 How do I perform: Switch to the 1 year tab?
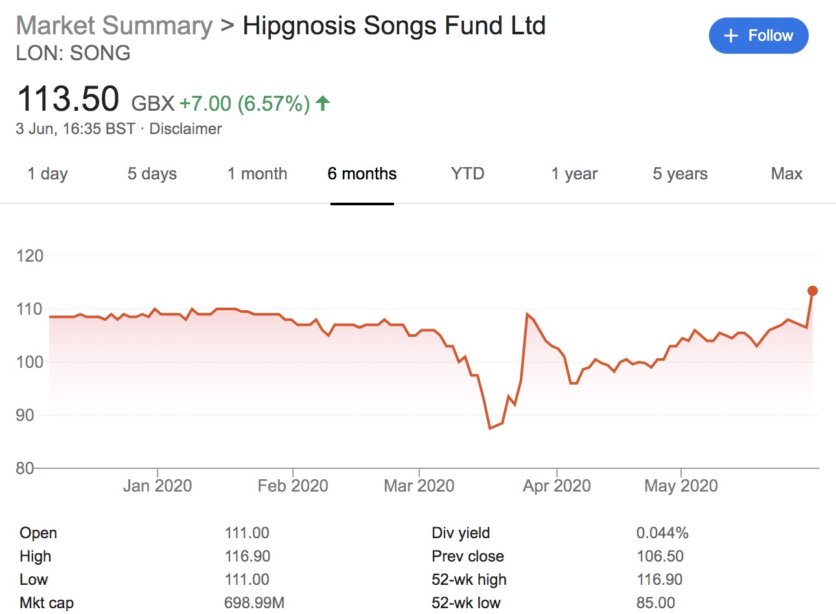point(574,174)
